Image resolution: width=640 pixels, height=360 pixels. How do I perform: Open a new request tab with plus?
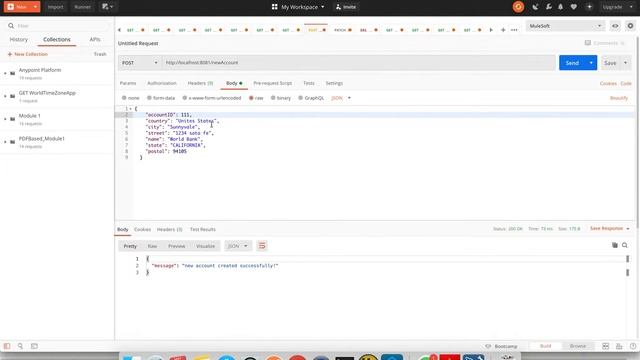pos(503,30)
